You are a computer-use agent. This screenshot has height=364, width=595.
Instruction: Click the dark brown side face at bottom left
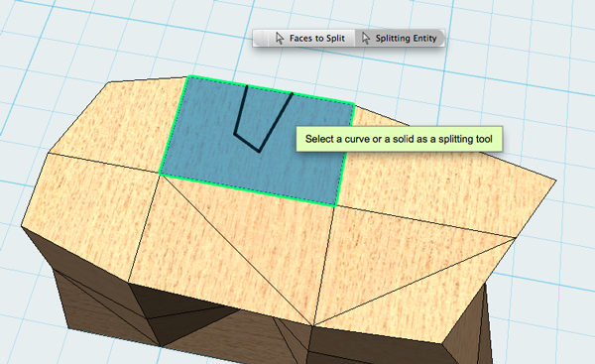coord(95,300)
